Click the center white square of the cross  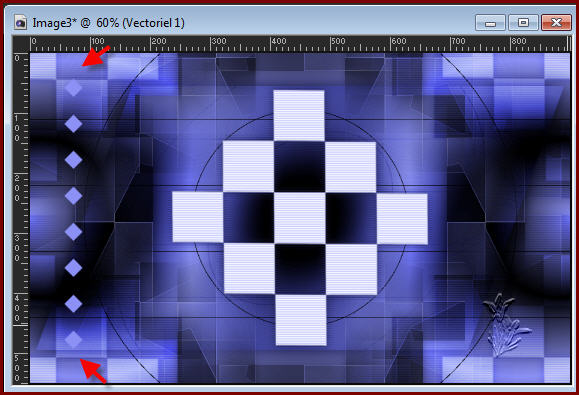(x=300, y=218)
